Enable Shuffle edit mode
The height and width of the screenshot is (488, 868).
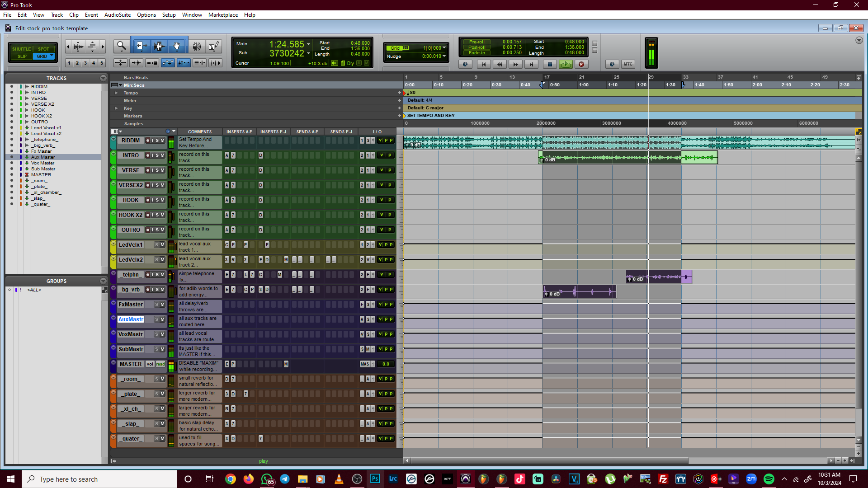[x=21, y=49]
